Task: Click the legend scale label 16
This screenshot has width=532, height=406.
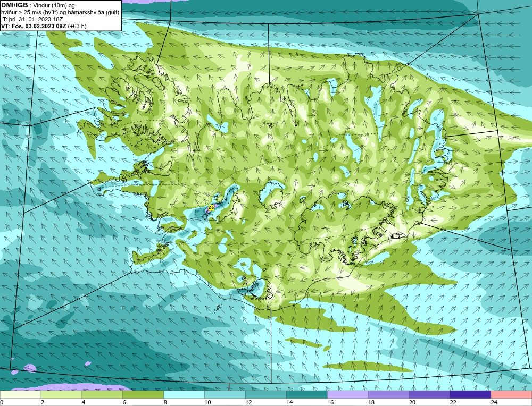Action: coord(330,402)
